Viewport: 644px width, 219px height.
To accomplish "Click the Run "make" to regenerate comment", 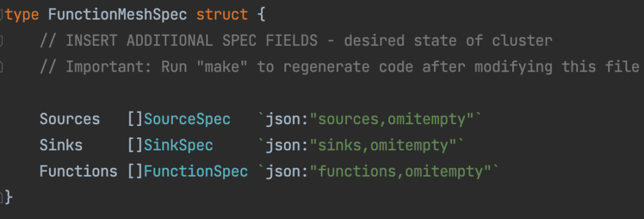I will coord(339,67).
